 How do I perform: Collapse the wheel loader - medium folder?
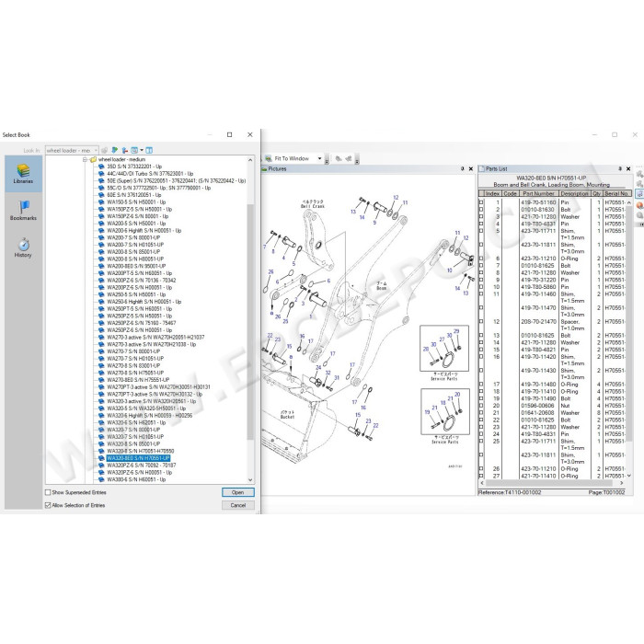[x=85, y=159]
